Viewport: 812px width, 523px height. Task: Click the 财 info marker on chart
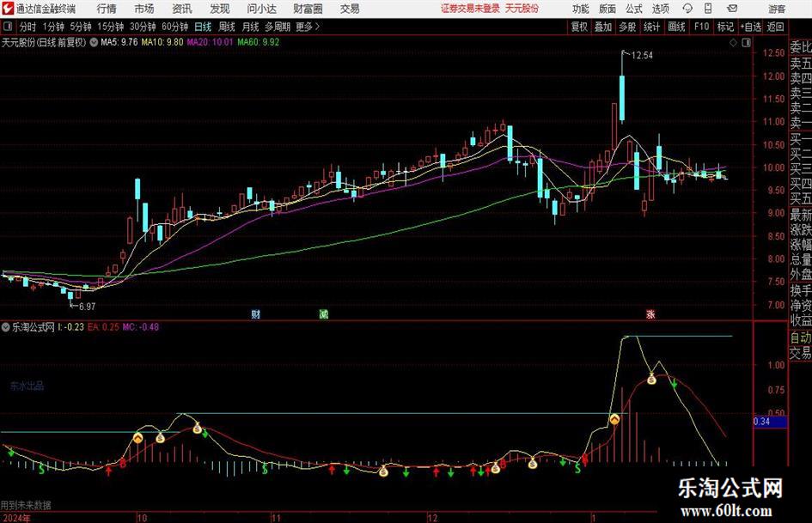click(x=256, y=313)
